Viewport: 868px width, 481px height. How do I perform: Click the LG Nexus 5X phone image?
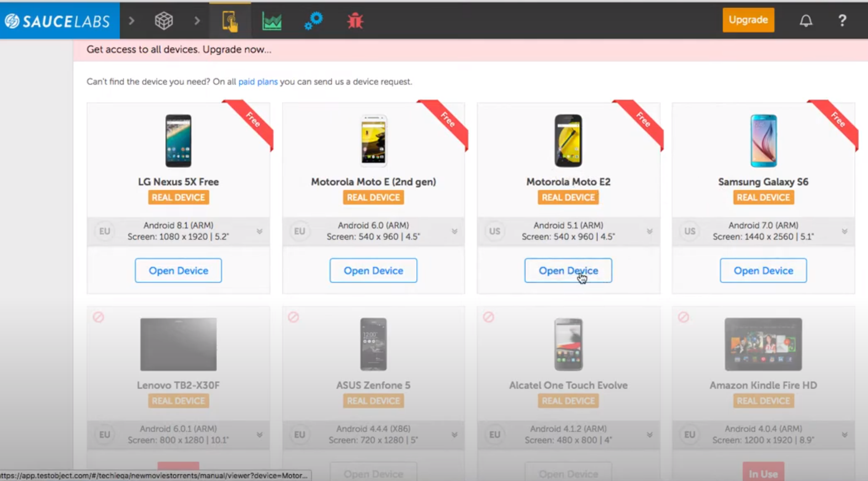tap(178, 141)
